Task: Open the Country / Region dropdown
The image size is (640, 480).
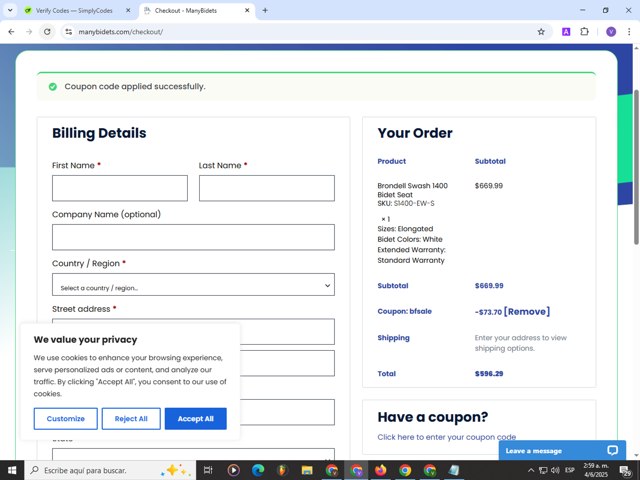Action: (x=193, y=284)
